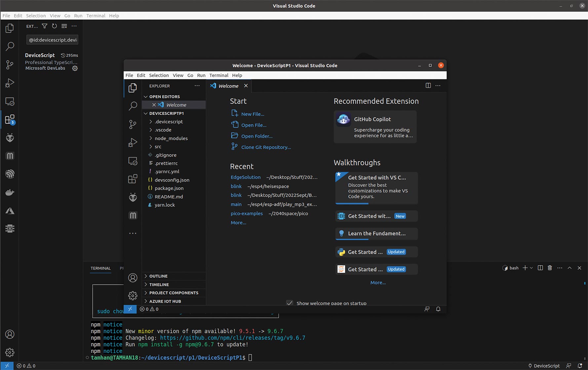Open Search in background window activity bar
Screen dimensions: 588x370
click(x=10, y=46)
